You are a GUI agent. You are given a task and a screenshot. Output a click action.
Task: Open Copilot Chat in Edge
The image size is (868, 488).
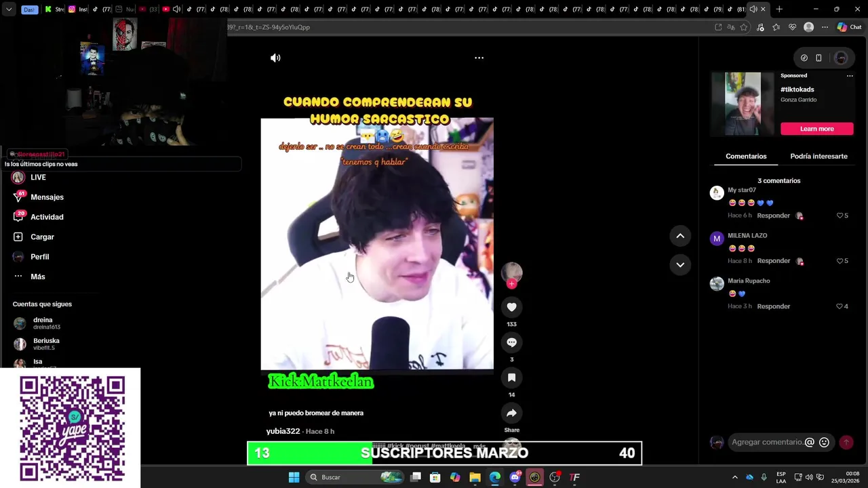pos(849,27)
